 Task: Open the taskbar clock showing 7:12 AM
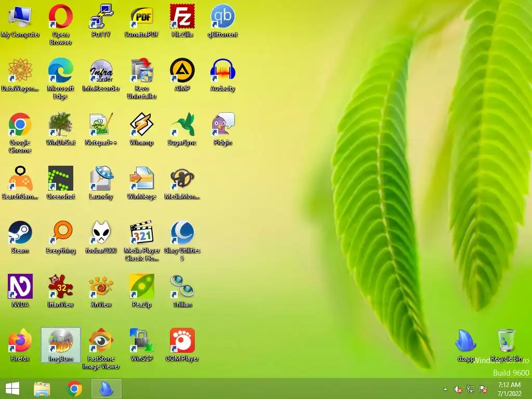click(509, 389)
